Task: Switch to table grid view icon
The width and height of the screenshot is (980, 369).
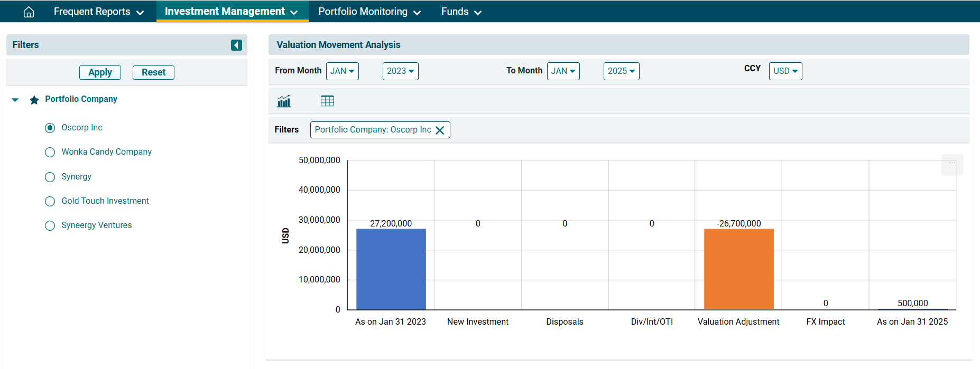Action: (327, 101)
